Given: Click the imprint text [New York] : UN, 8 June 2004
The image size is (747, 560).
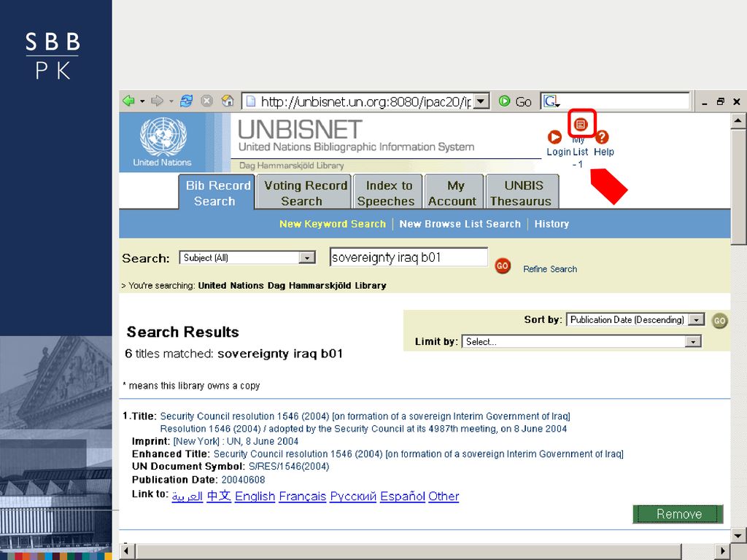Looking at the screenshot, I should tap(236, 441).
